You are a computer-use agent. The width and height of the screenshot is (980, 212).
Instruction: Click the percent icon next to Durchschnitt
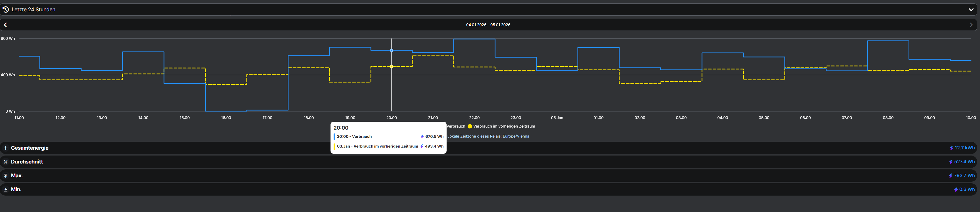click(x=6, y=162)
